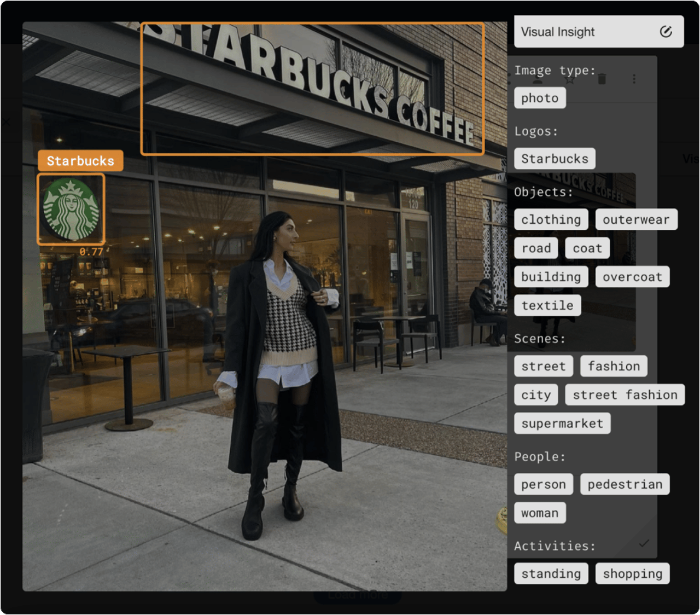
Task: Select the 'overcoat' object tag
Action: click(632, 277)
